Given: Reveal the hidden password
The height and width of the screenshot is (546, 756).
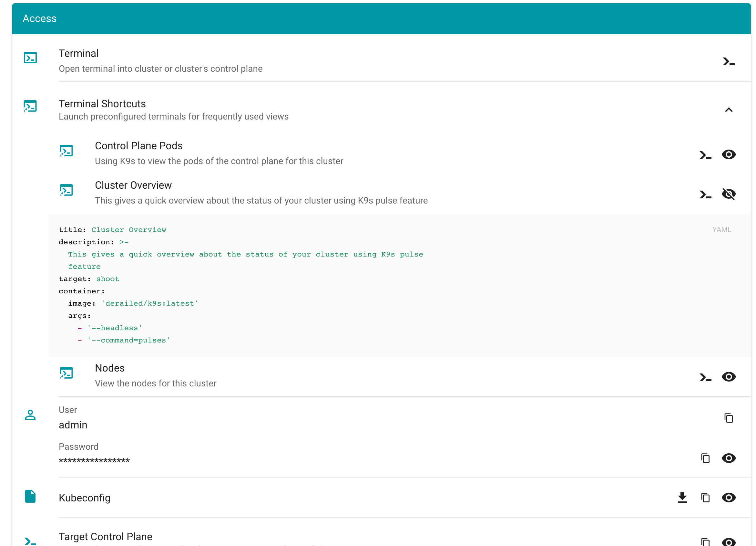Looking at the screenshot, I should point(728,458).
